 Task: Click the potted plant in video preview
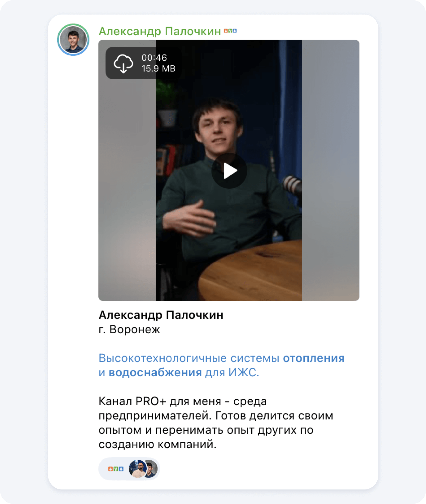coord(166,104)
